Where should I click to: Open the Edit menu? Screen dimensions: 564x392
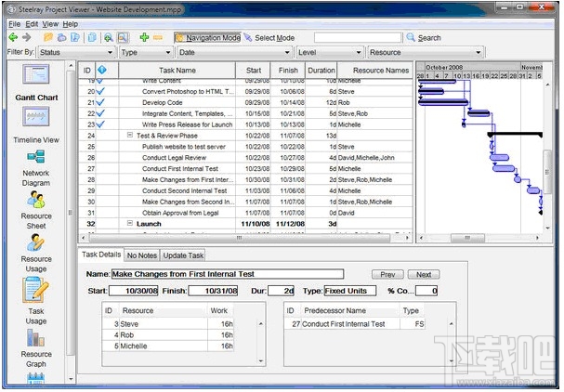pos(32,24)
